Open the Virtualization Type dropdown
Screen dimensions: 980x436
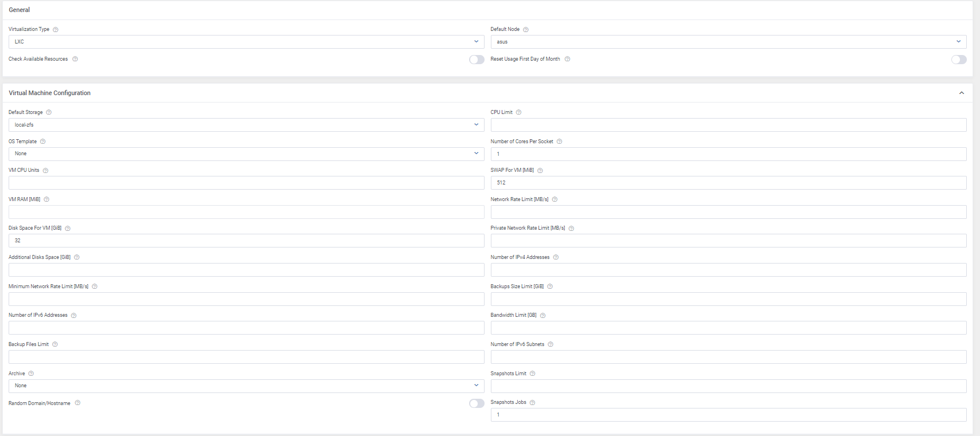pyautogui.click(x=246, y=42)
